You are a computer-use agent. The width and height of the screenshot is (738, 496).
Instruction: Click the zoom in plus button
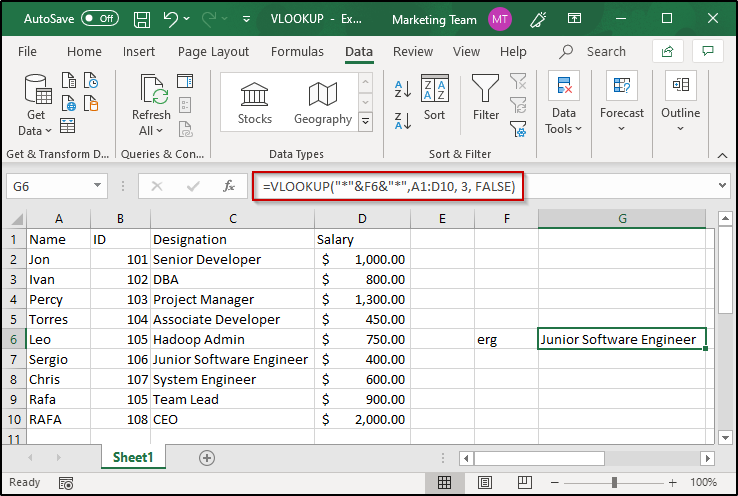pos(673,482)
